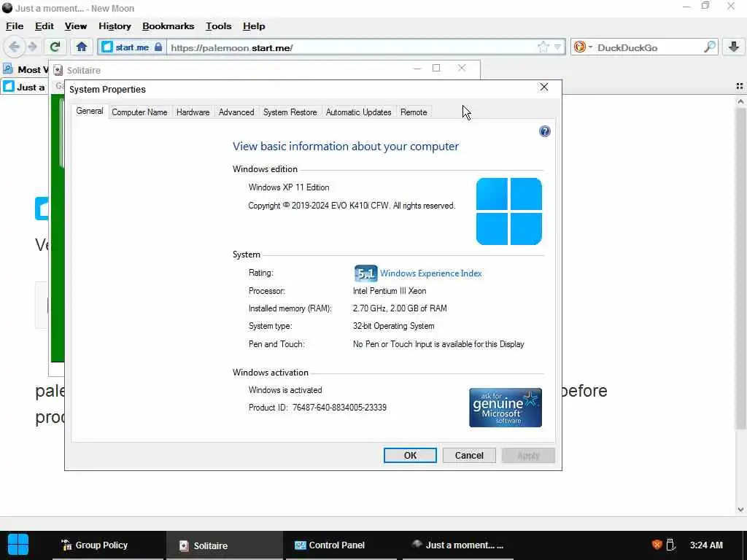Switch to the General tab

(x=90, y=111)
